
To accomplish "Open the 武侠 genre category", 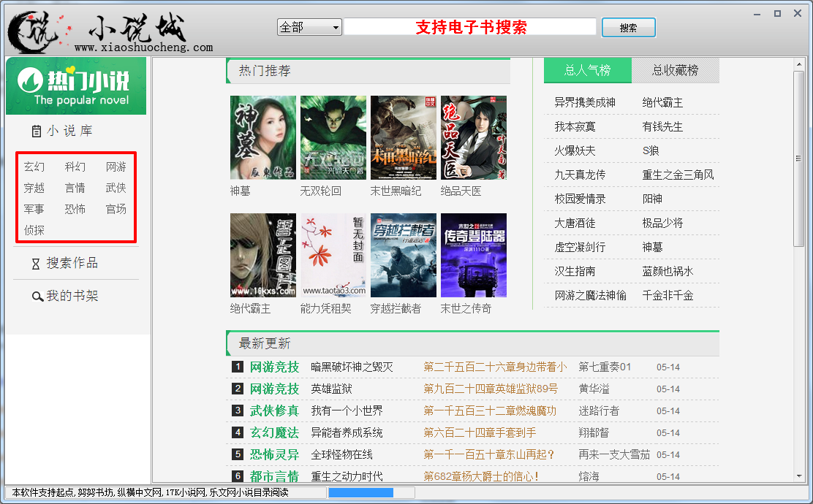I will (x=116, y=188).
